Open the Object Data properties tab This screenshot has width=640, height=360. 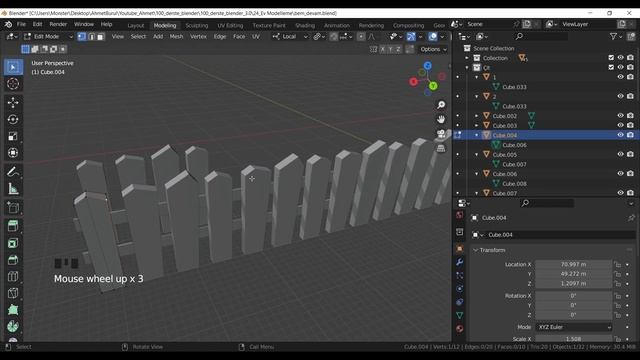coord(460,315)
